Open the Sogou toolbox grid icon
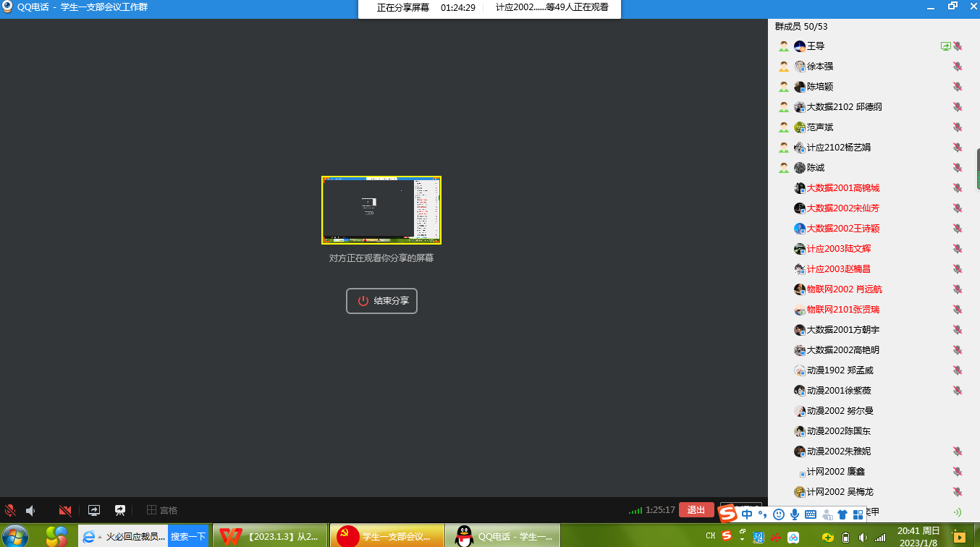Image resolution: width=980 pixels, height=547 pixels. click(x=858, y=514)
